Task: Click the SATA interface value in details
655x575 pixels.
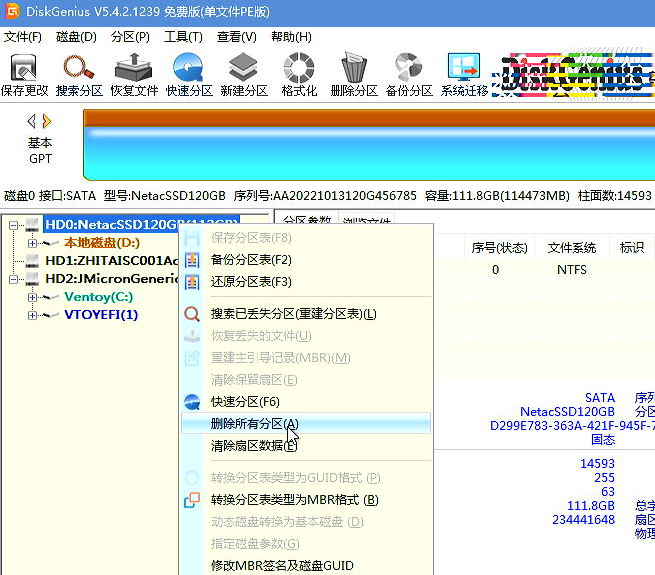Action: tap(600, 398)
